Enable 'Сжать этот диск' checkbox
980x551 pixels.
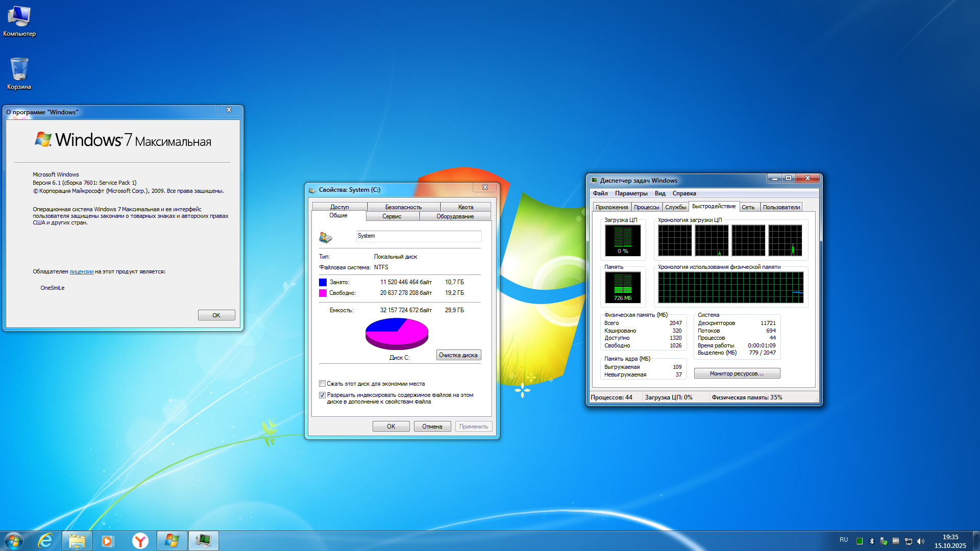tap(323, 384)
